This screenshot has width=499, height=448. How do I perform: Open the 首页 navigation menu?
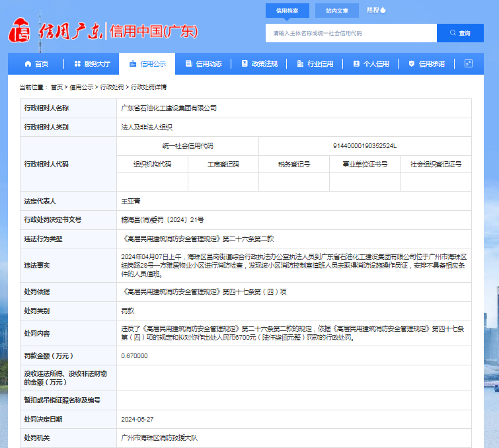[x=36, y=64]
